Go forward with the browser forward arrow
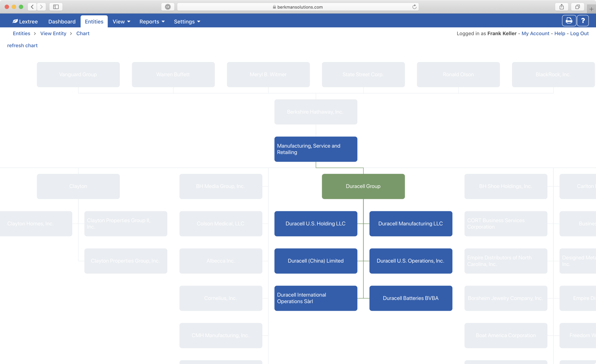Image resolution: width=596 pixels, height=364 pixels. [x=42, y=7]
